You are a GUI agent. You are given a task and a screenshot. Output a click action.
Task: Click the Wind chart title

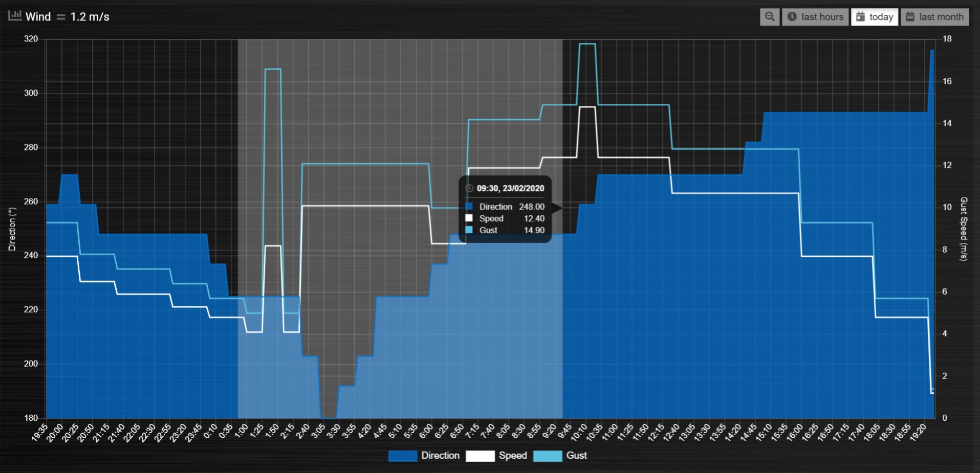coord(38,17)
